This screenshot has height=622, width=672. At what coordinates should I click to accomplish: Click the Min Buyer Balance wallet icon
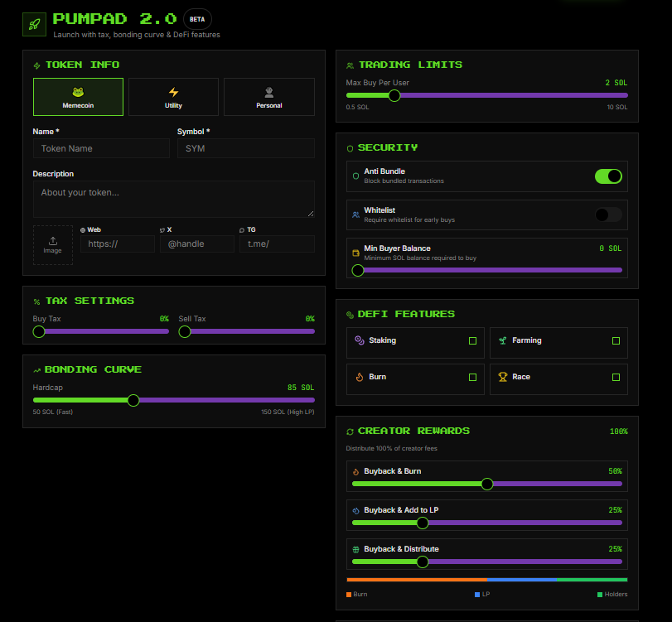point(355,253)
